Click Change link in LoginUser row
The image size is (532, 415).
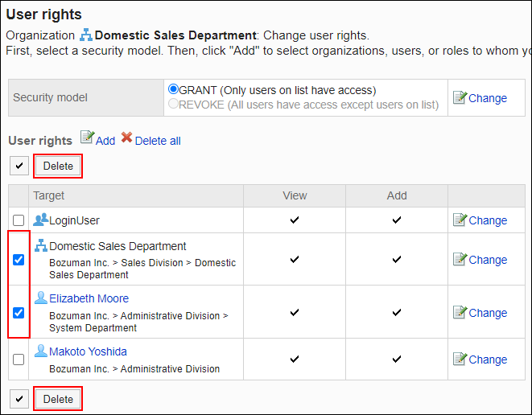[488, 220]
